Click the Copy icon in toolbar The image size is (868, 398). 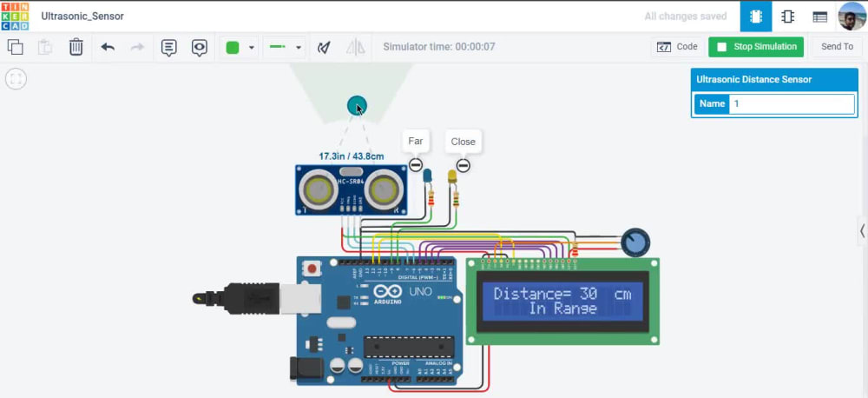point(16,47)
